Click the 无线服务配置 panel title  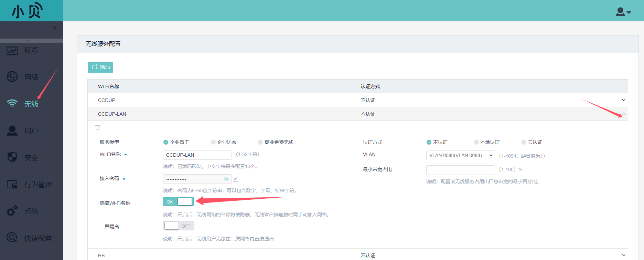(103, 44)
